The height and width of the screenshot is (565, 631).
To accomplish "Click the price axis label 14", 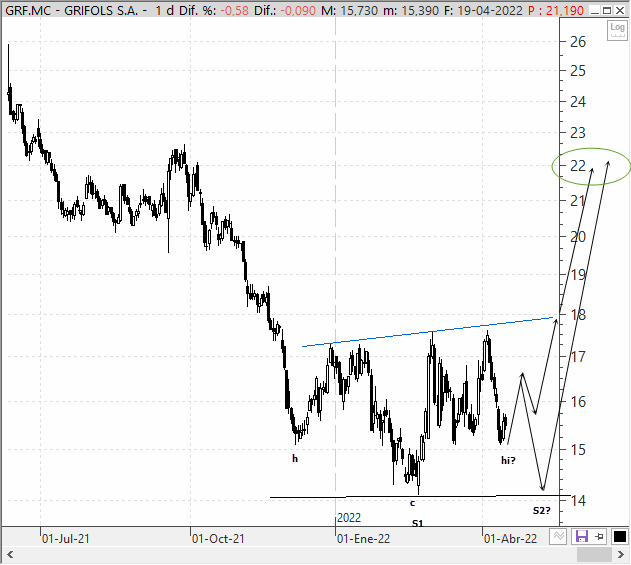I will 578,500.
